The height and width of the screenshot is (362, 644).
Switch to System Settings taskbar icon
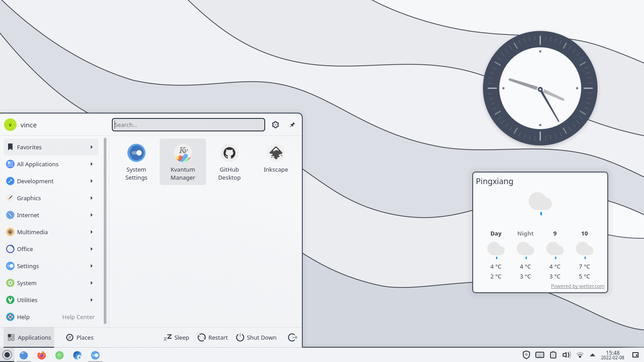(x=95, y=355)
